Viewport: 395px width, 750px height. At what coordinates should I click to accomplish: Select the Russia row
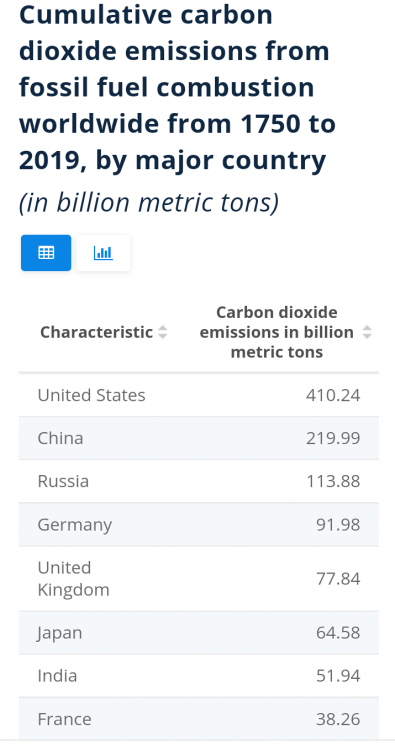click(199, 481)
